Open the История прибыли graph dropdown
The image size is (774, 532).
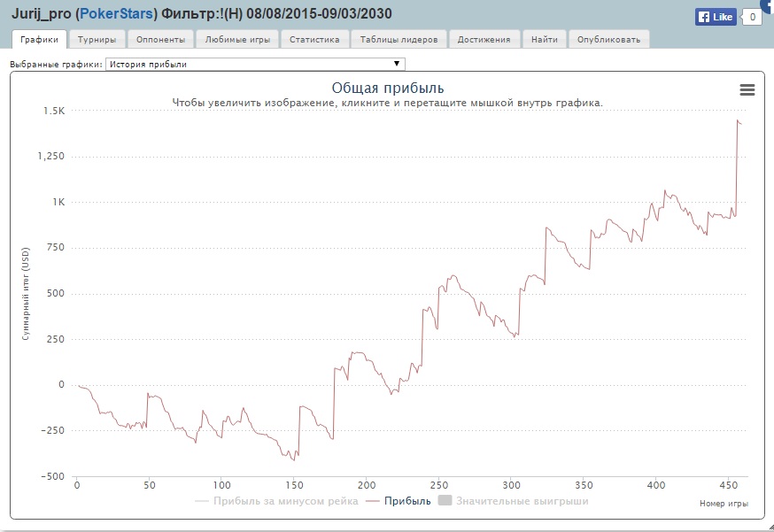[255, 65]
